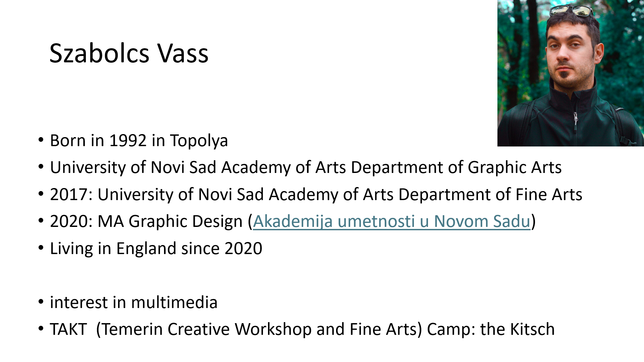Click the '2017:' year label
The image size is (644, 362).
71,194
